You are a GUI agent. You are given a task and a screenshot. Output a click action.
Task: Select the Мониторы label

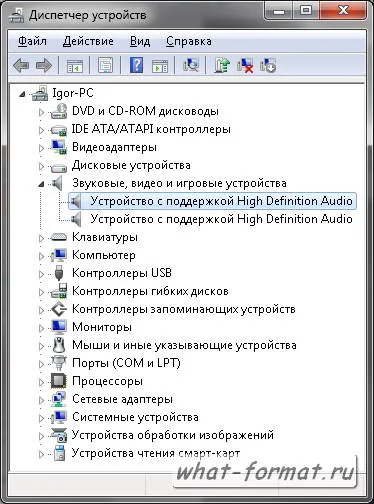[x=102, y=327]
